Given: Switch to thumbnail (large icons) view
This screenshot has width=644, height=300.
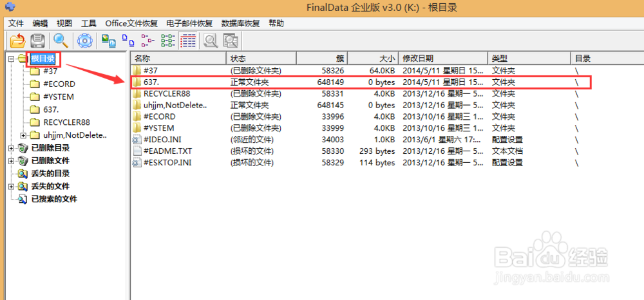Looking at the screenshot, I should 108,41.
